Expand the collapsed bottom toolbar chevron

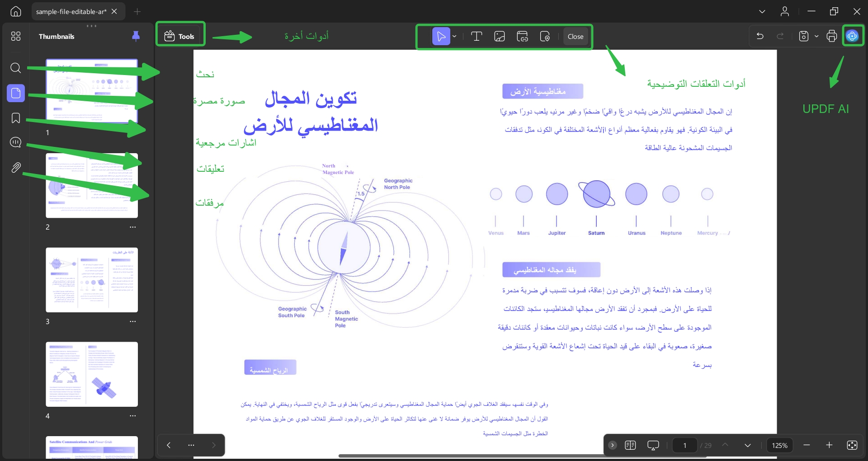(x=612, y=445)
